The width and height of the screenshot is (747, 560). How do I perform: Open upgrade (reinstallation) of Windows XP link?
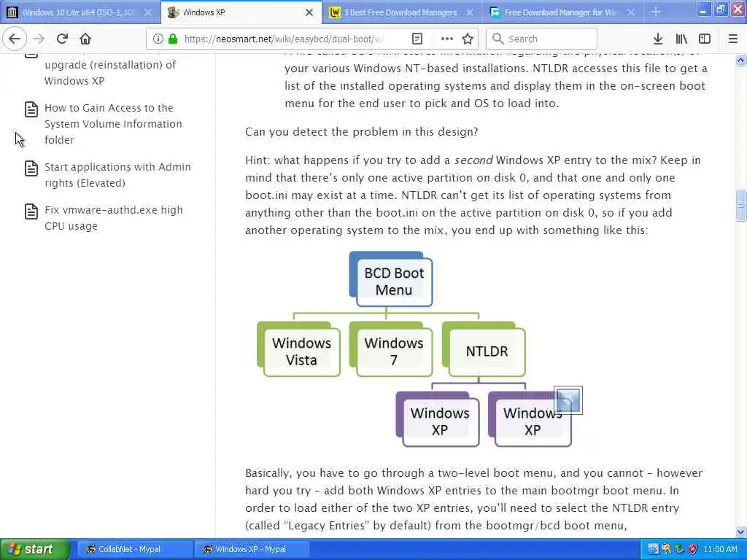coord(110,72)
